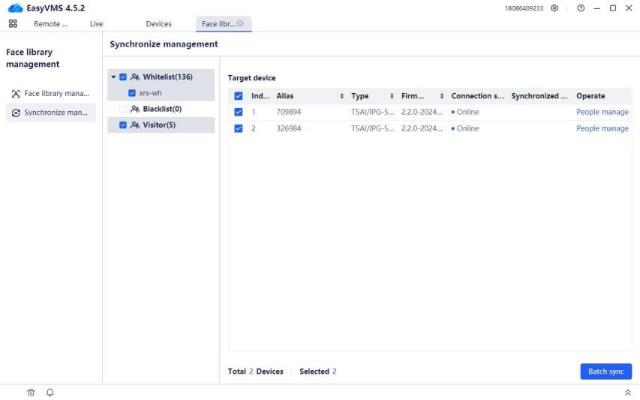The image size is (640, 400).
Task: Open People manage for device 326984
Action: pyautogui.click(x=602, y=128)
